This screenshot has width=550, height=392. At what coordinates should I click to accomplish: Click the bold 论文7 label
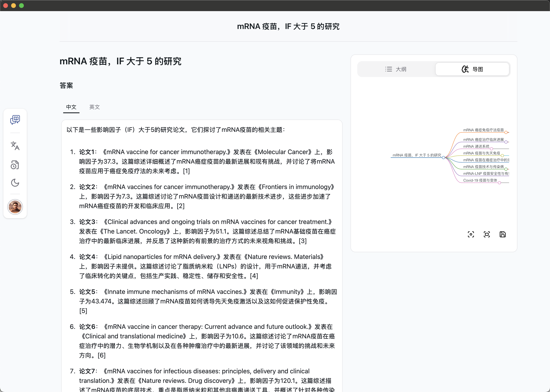click(87, 371)
